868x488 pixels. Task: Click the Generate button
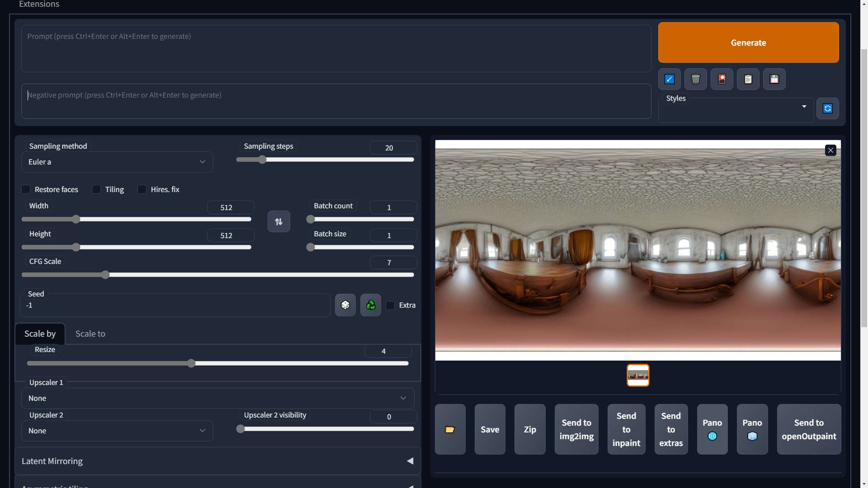coord(748,42)
